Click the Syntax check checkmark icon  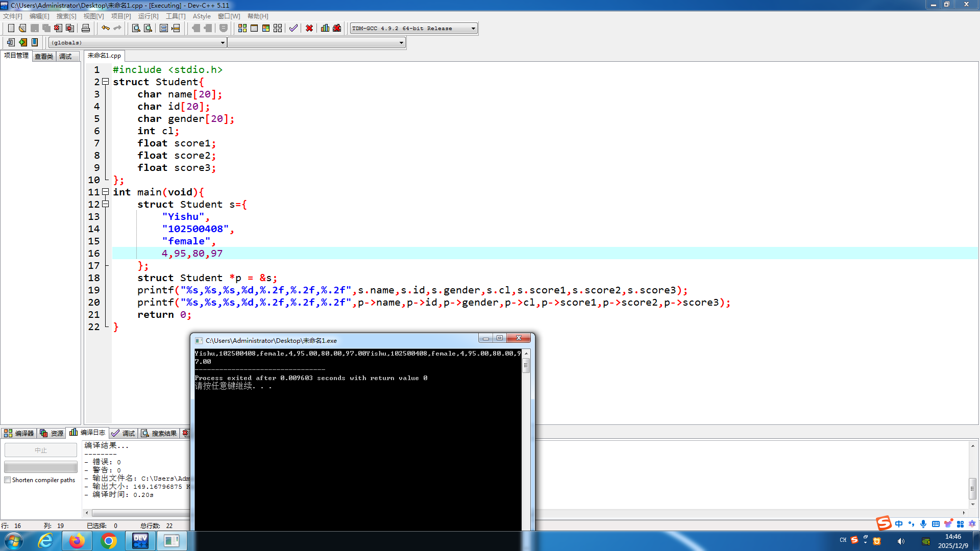(293, 28)
